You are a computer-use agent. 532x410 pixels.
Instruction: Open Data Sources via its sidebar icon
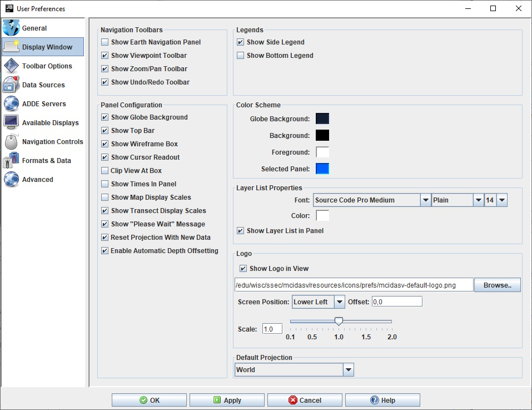[x=11, y=85]
